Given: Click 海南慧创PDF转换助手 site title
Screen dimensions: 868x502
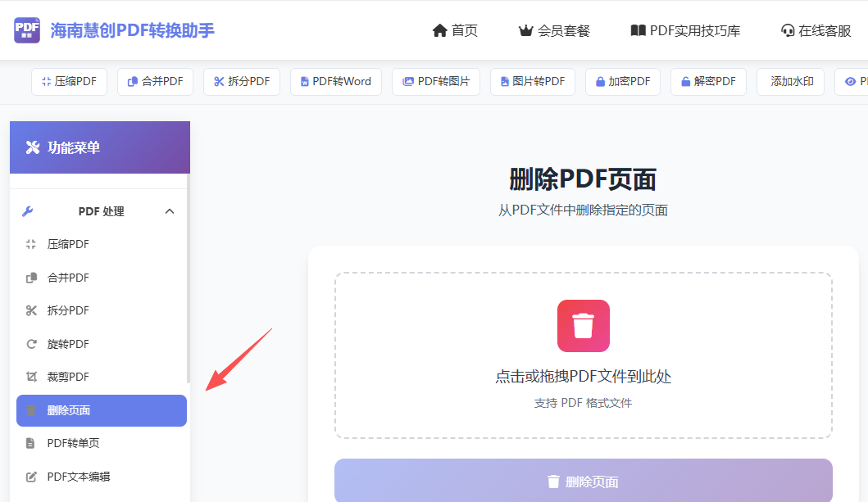Looking at the screenshot, I should tap(132, 30).
